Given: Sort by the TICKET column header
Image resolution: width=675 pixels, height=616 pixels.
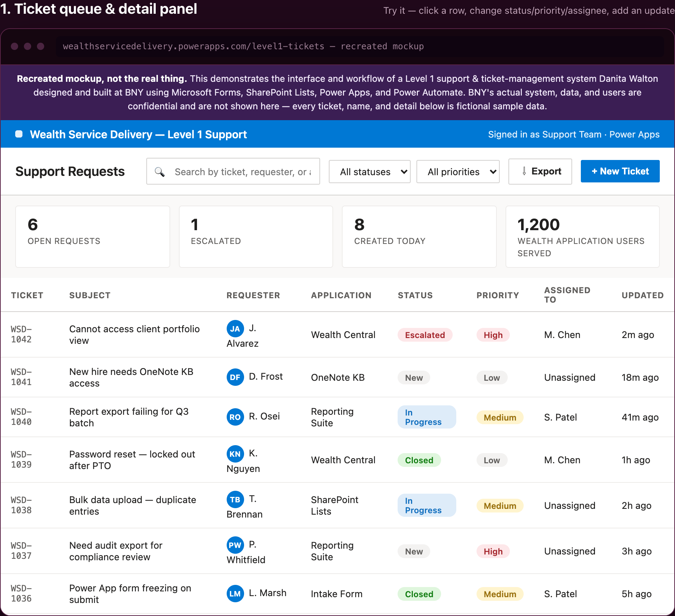Looking at the screenshot, I should 27,295.
